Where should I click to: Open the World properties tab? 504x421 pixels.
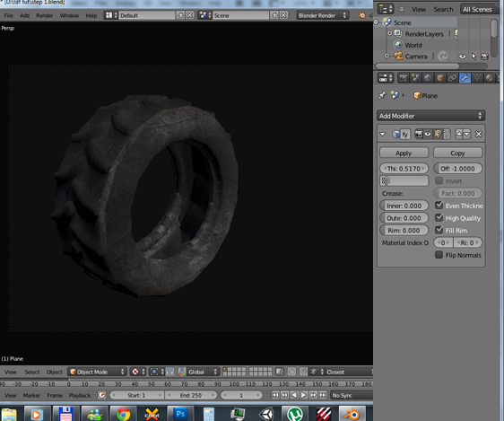coord(428,78)
